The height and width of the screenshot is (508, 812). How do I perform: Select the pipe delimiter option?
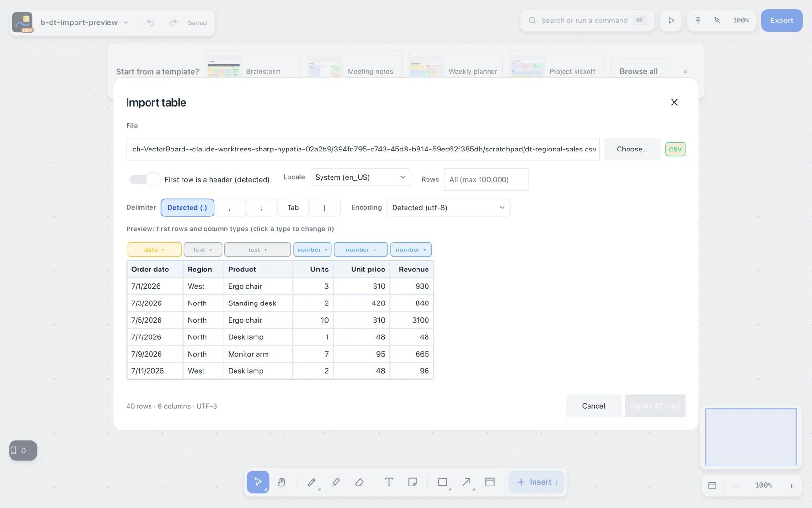coord(325,207)
